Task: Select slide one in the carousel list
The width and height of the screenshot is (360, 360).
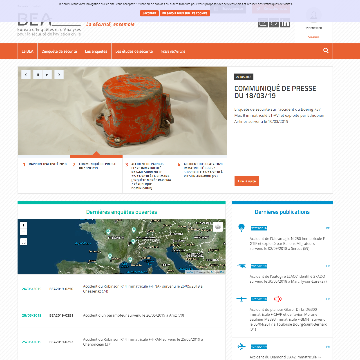Action: click(45, 164)
